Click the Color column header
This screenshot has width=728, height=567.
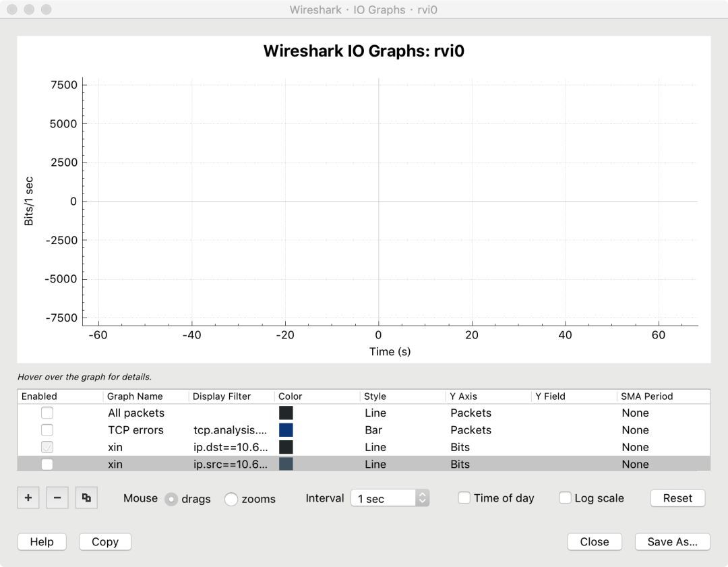(290, 396)
